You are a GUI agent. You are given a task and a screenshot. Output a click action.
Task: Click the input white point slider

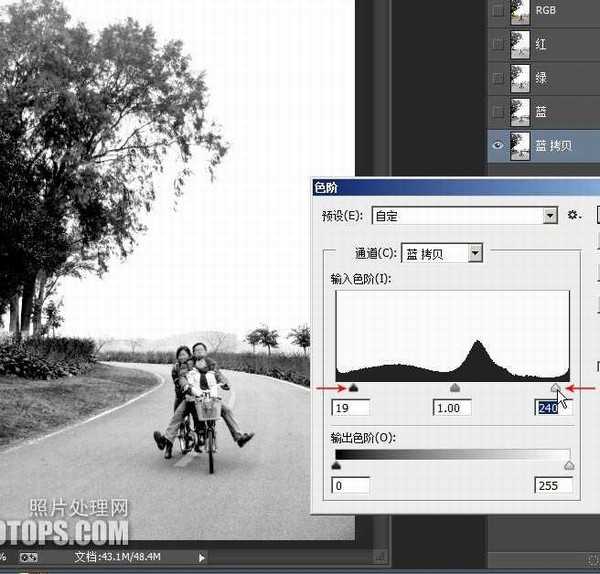(x=556, y=388)
